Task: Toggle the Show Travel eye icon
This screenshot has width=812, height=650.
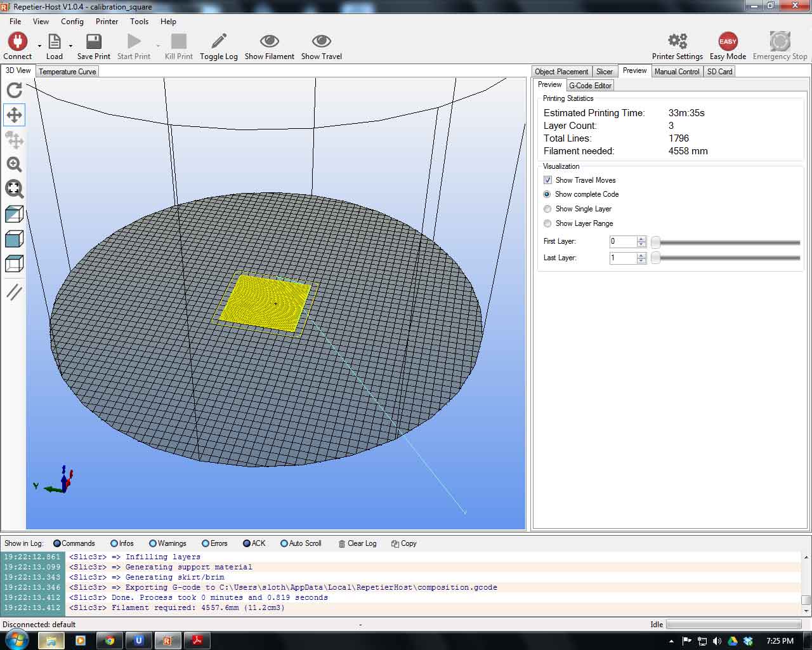Action: (x=322, y=42)
